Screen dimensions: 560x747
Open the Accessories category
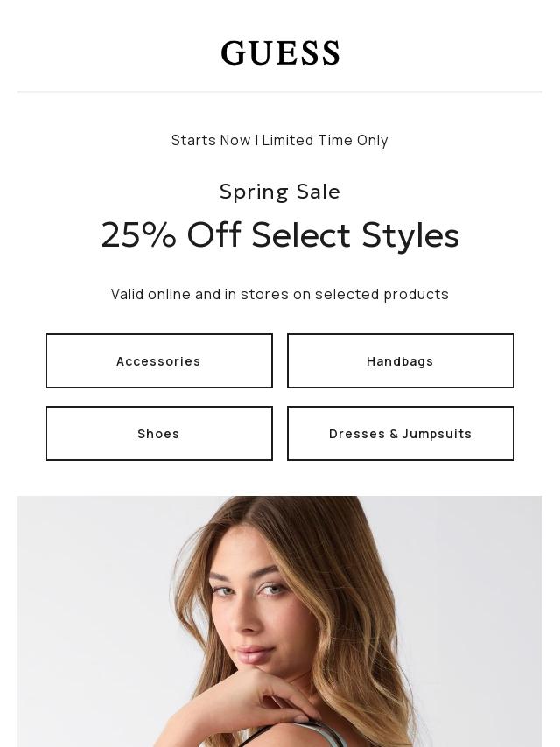coord(159,361)
